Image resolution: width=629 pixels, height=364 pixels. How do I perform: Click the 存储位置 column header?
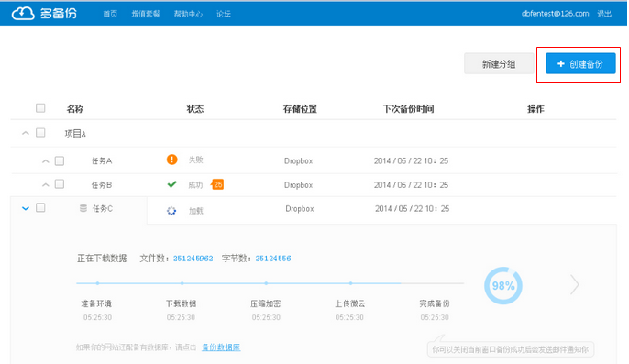click(300, 109)
